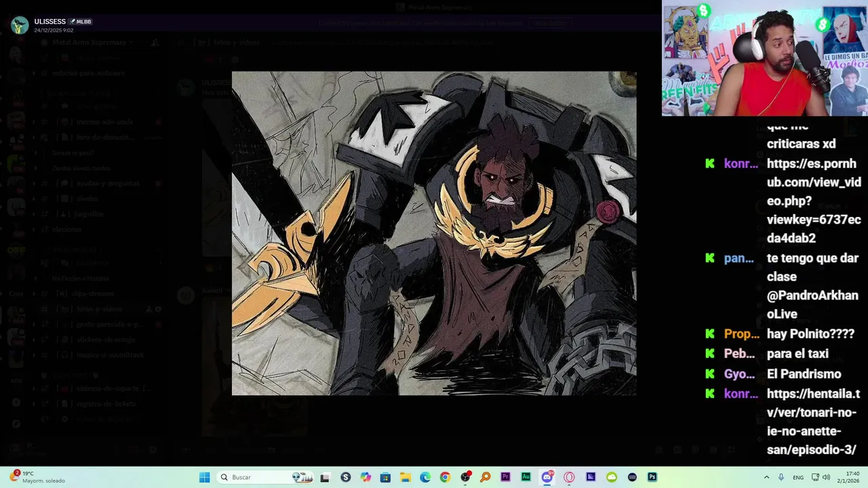Click the timestamp 24/12/2025 9:02

[54, 30]
